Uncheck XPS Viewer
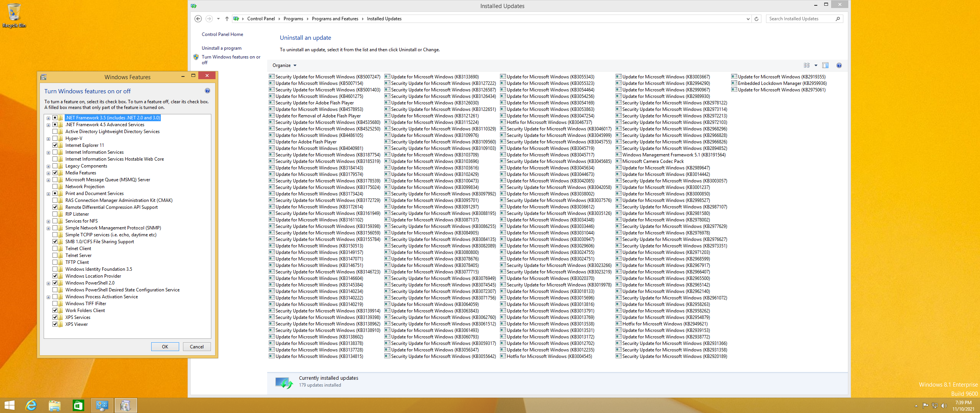Screen dimensions: 980x413 [x=55, y=324]
